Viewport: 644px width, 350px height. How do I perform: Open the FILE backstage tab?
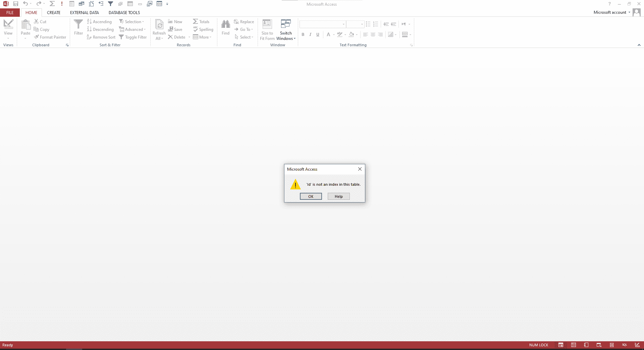(10, 12)
